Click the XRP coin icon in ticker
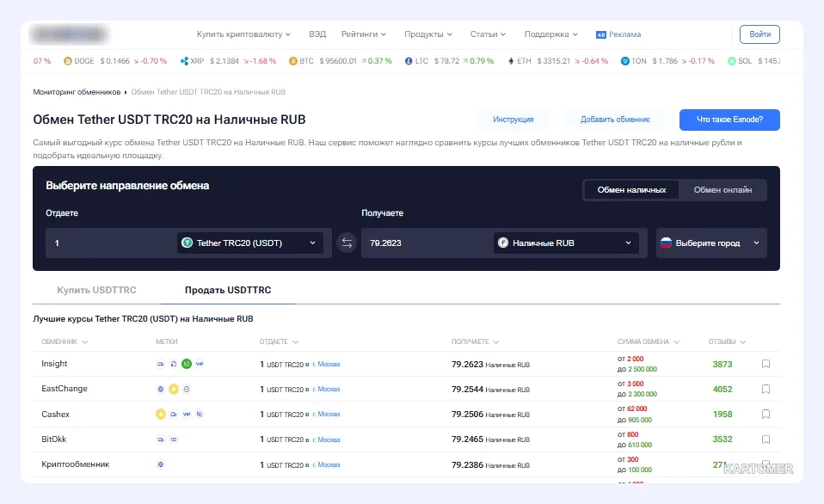 click(x=184, y=61)
